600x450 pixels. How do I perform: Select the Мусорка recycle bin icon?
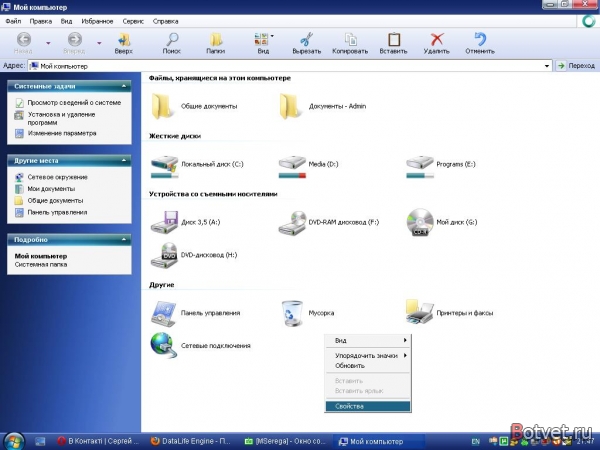coord(292,313)
